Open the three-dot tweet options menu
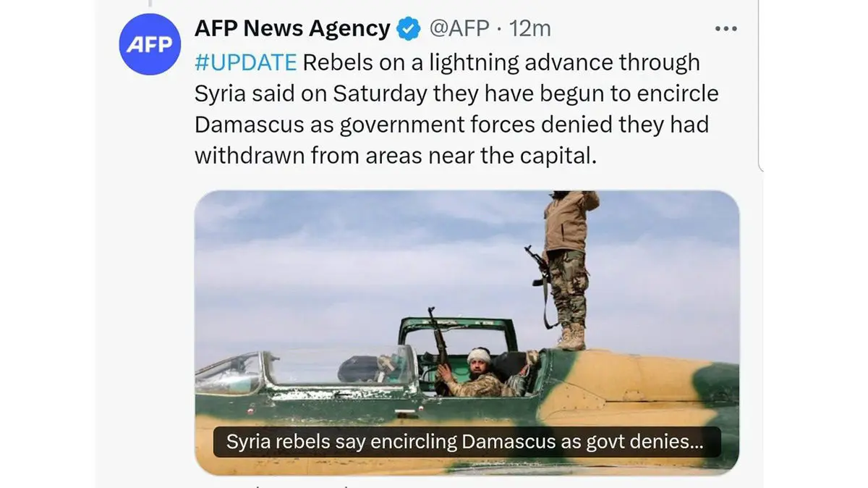The height and width of the screenshot is (488, 868). click(726, 28)
